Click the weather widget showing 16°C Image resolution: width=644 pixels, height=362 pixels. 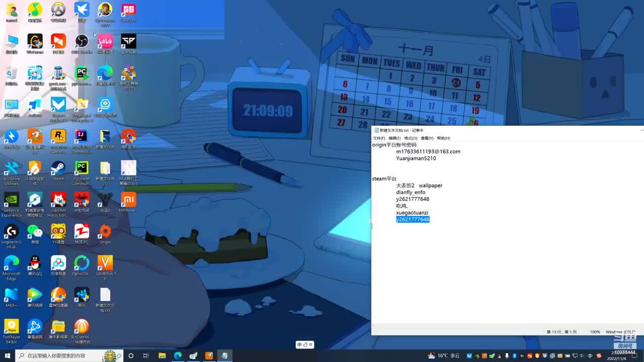coord(443,355)
